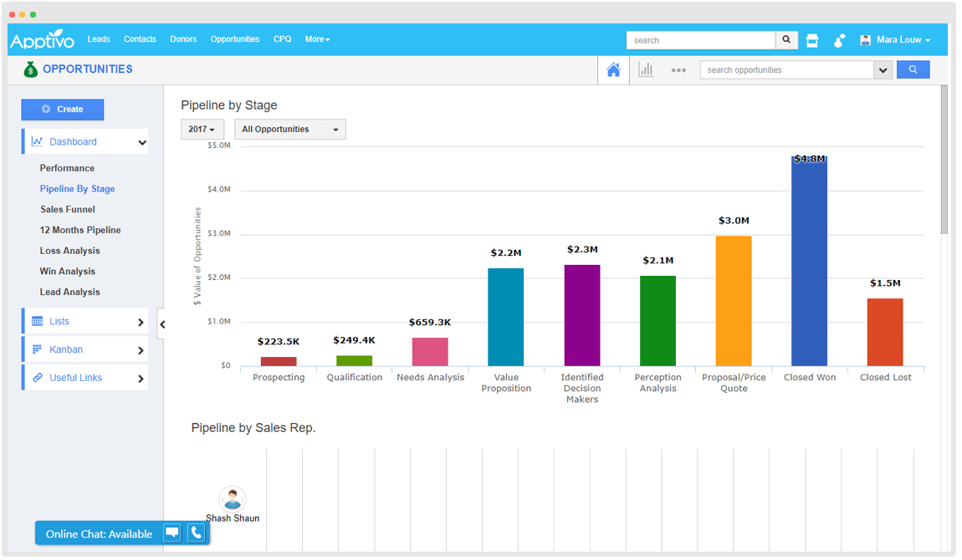Image resolution: width=962 pixels, height=560 pixels.
Task: Open the All Opportunities filter dropdown
Action: (x=289, y=130)
